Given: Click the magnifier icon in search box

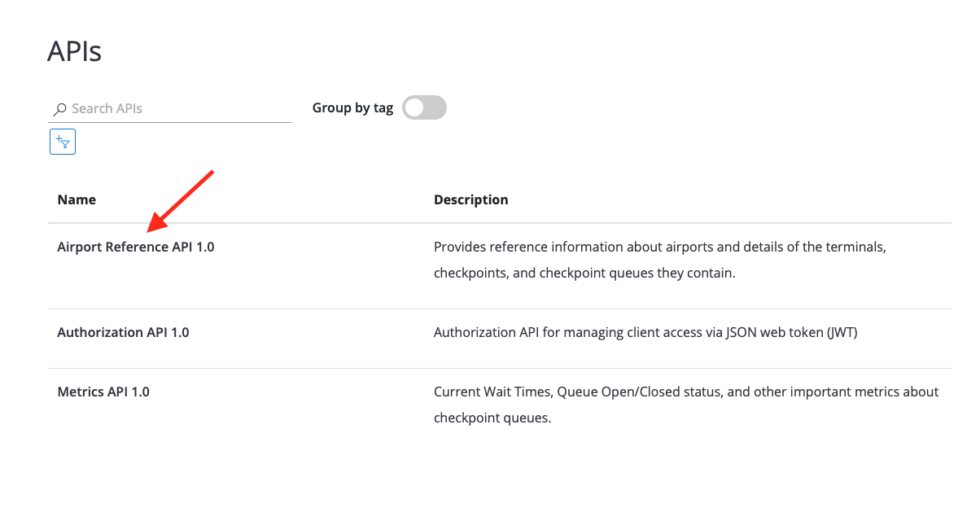Looking at the screenshot, I should click(x=59, y=109).
